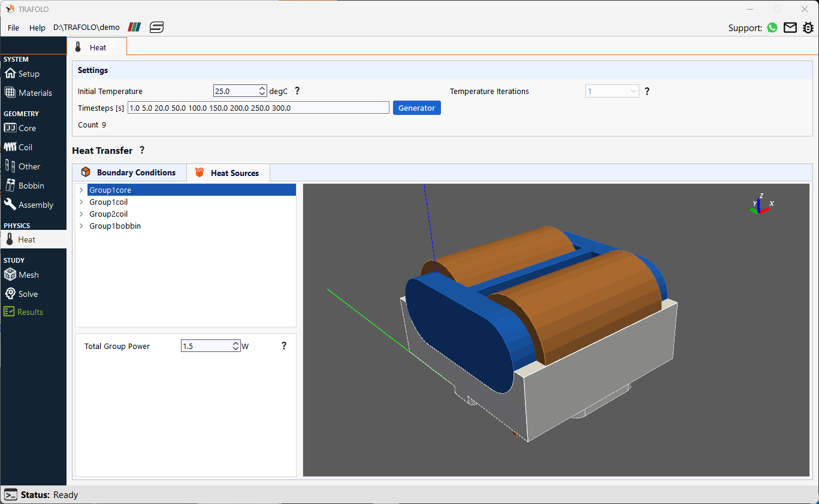Image resolution: width=819 pixels, height=504 pixels.
Task: Open the Temperature Iterations dropdown
Action: 634,91
